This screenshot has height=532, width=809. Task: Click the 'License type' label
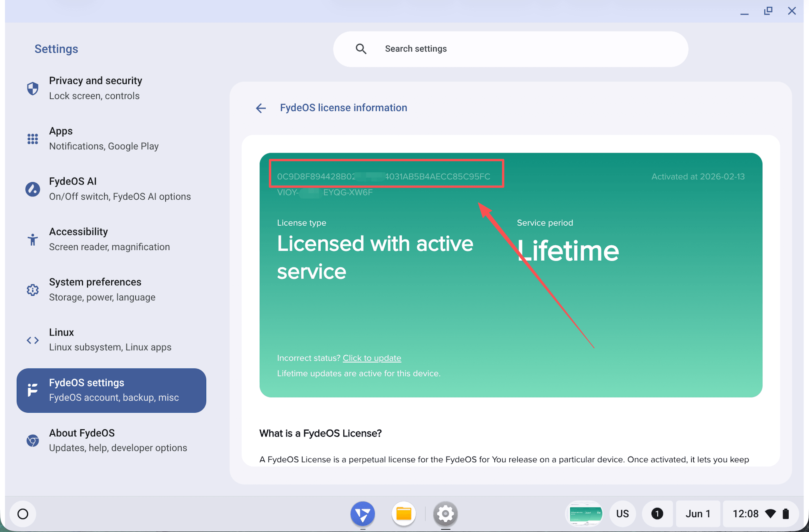(x=301, y=223)
